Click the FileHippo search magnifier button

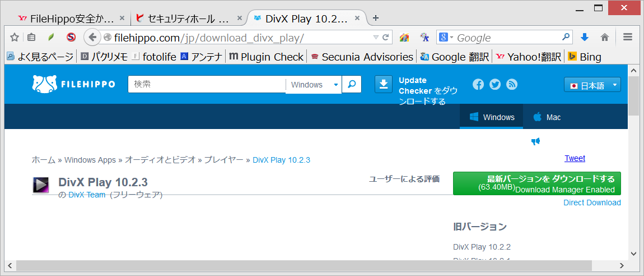tap(352, 84)
